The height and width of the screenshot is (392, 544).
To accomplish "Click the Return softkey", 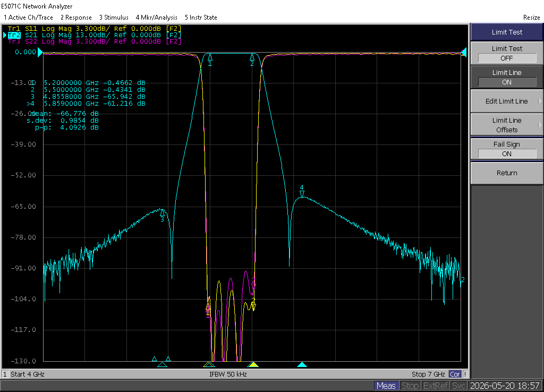I will coord(507,173).
